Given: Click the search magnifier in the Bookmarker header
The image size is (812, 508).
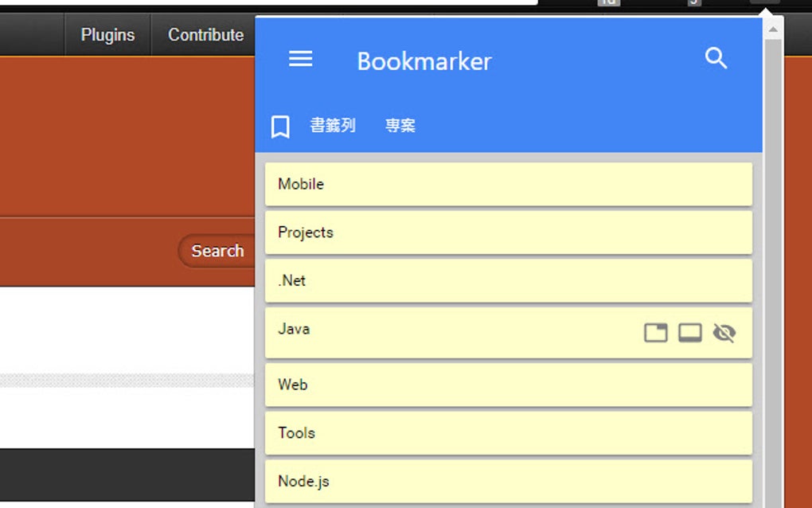Looking at the screenshot, I should [716, 57].
